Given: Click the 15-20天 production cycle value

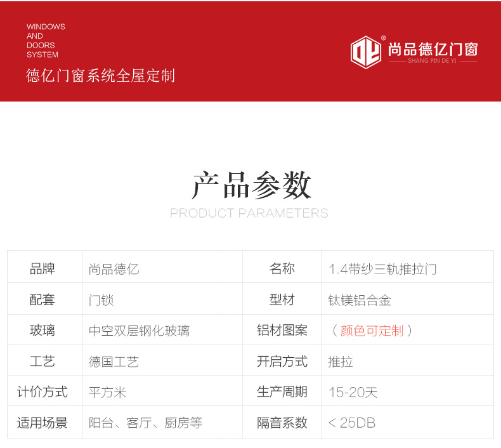Looking at the screenshot, I should [353, 392].
